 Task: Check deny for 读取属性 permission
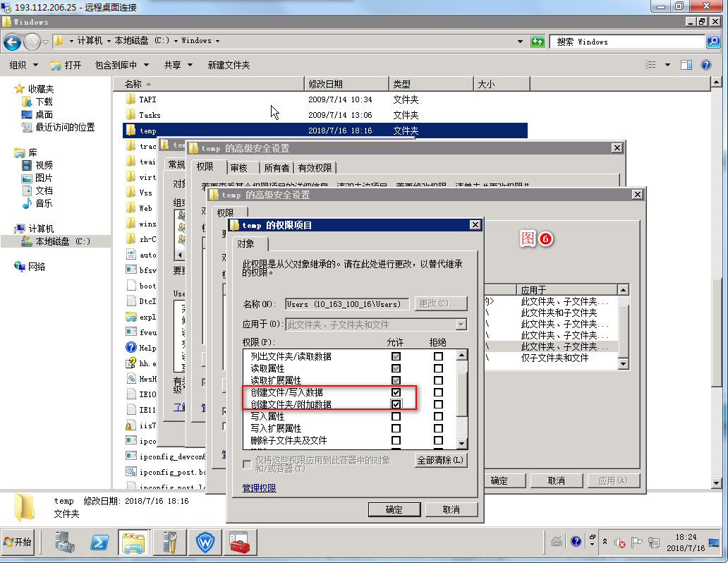click(438, 368)
